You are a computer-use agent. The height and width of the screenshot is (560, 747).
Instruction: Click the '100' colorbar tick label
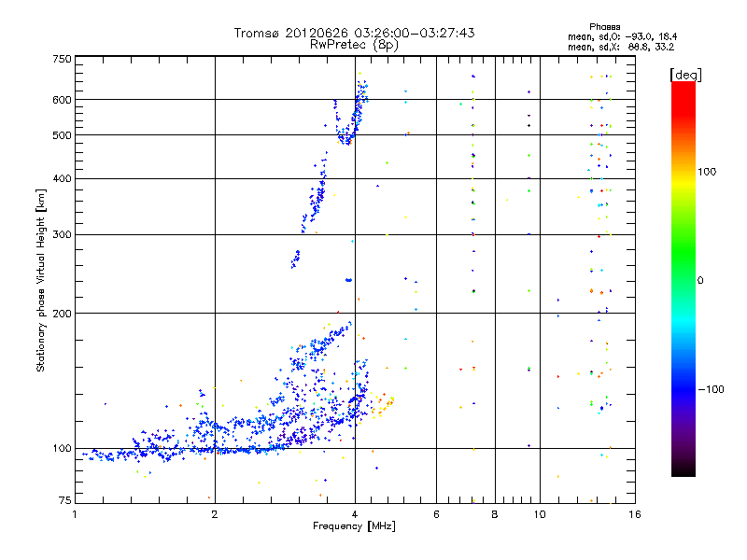pyautogui.click(x=707, y=172)
